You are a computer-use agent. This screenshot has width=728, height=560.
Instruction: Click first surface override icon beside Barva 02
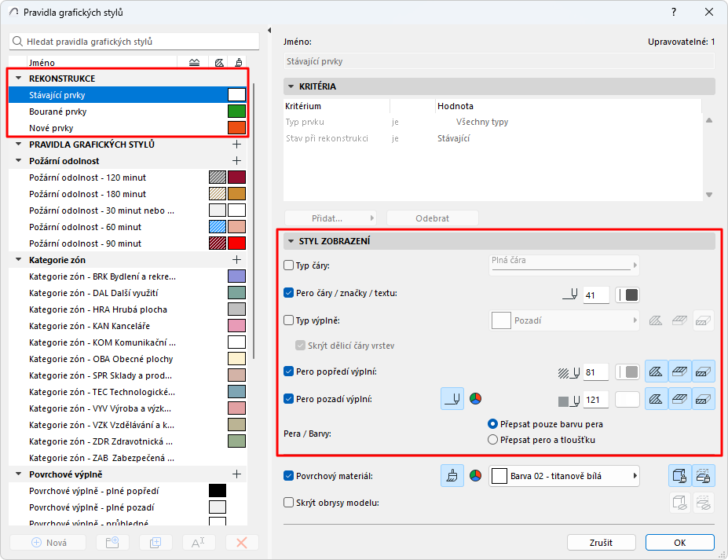click(680, 476)
